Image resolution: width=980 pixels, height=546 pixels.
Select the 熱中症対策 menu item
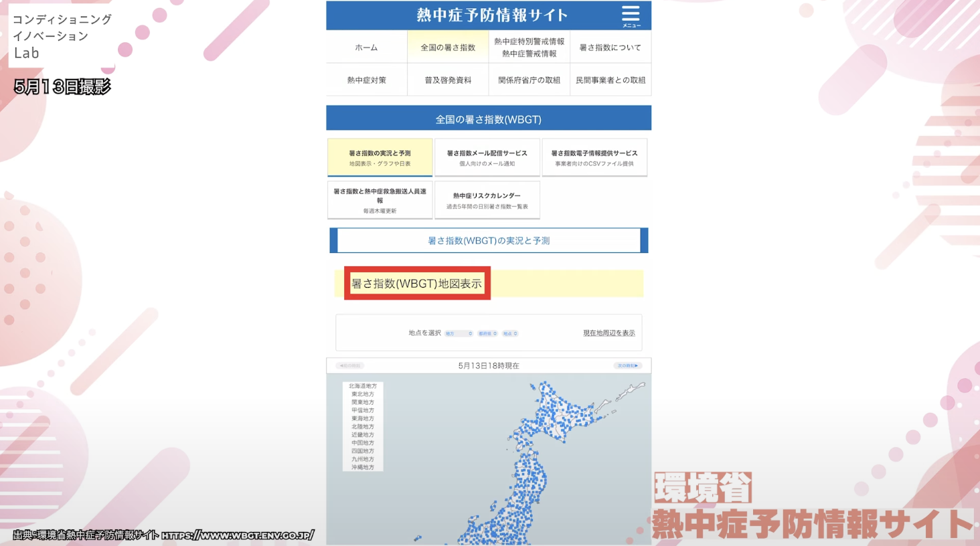[x=366, y=80]
